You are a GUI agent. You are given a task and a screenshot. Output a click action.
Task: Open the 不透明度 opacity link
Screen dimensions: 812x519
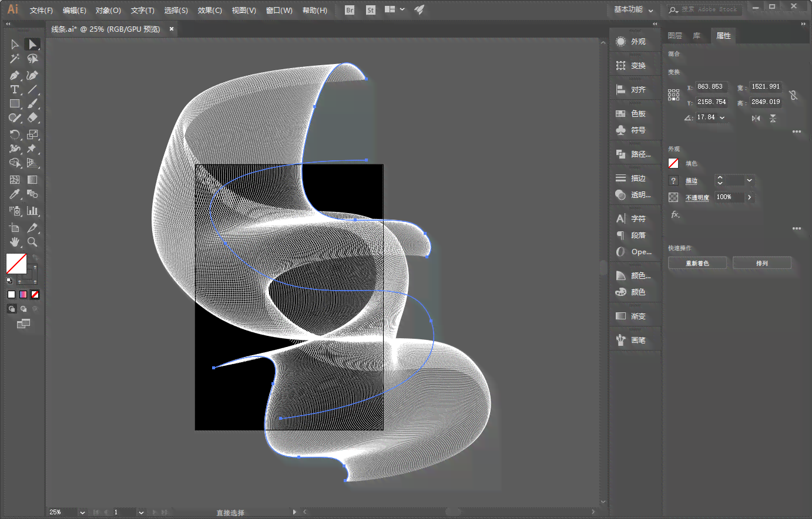click(x=697, y=198)
